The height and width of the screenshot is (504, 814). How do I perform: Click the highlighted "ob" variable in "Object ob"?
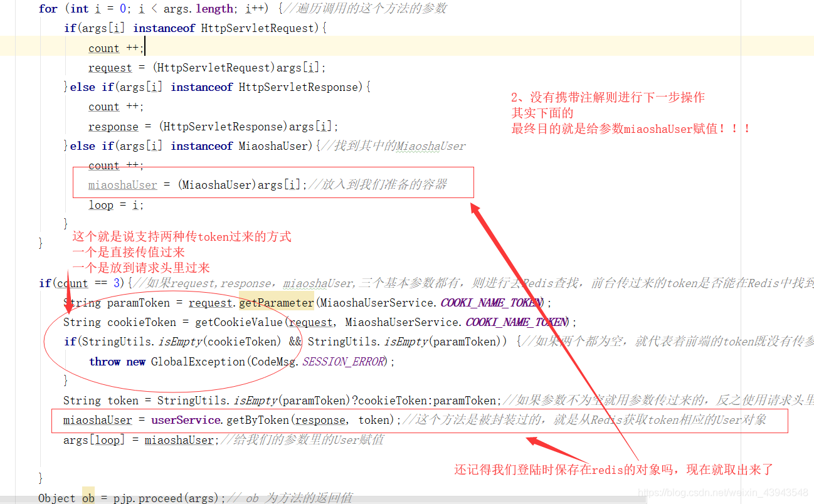[88, 498]
